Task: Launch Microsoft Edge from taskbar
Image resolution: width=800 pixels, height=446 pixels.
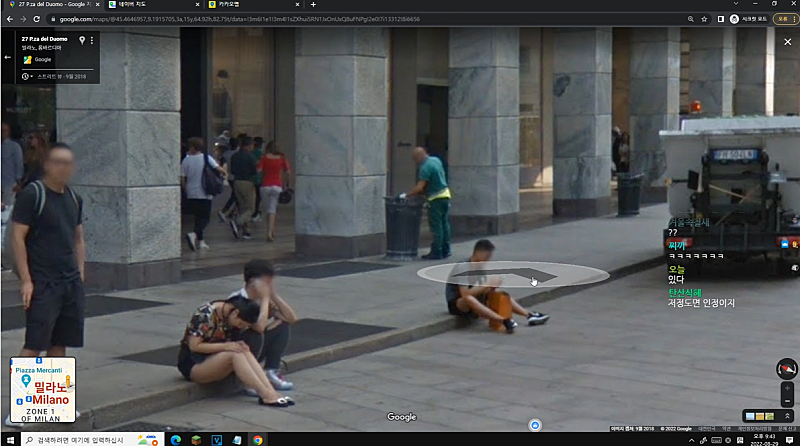Action: 176,440
